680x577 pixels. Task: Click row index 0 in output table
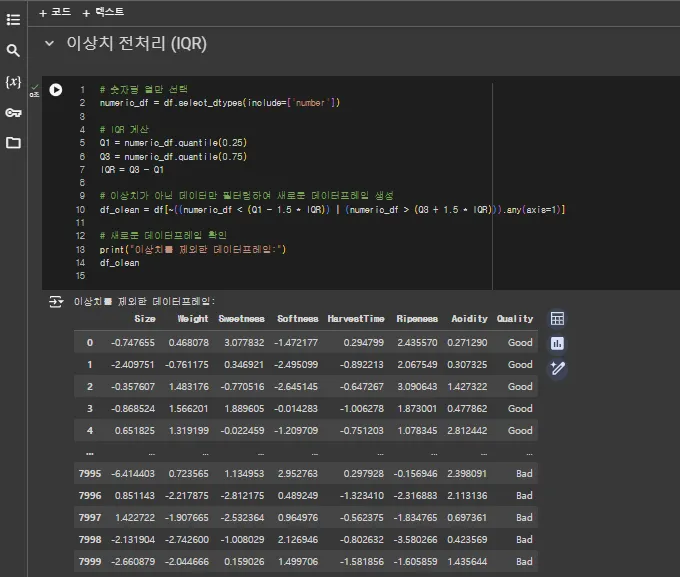click(90, 343)
